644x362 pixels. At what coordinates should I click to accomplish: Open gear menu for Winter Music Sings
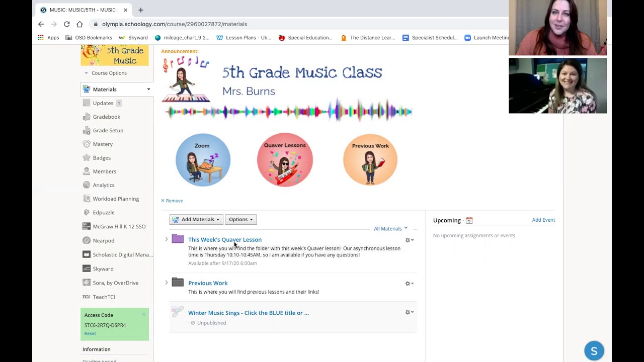[x=410, y=312]
